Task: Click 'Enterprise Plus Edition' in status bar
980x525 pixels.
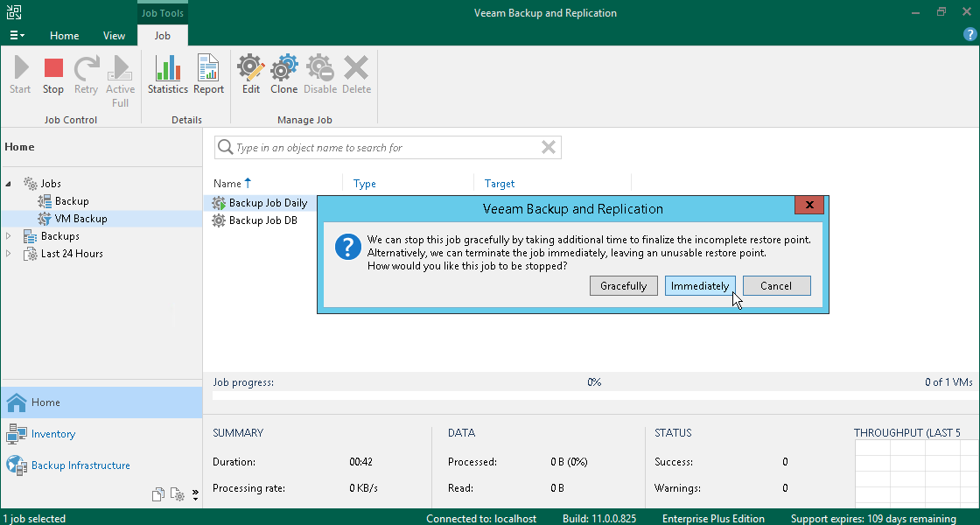Action: pos(713,519)
